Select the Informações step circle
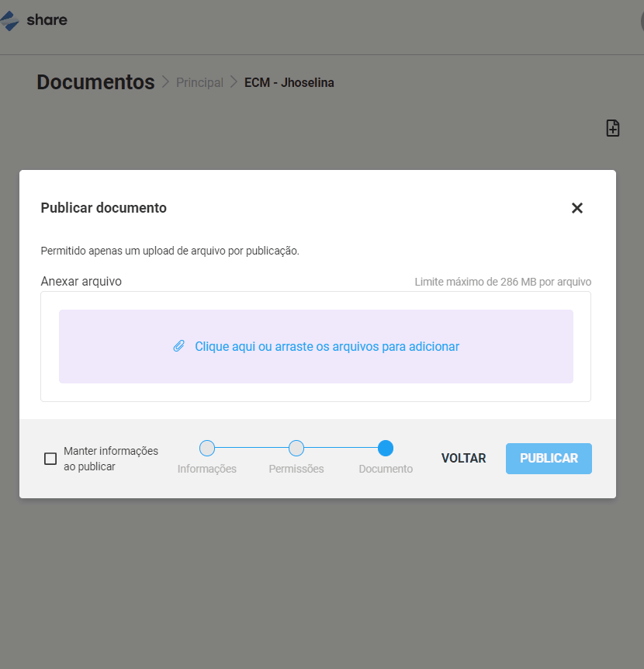The height and width of the screenshot is (669, 644). [x=207, y=448]
